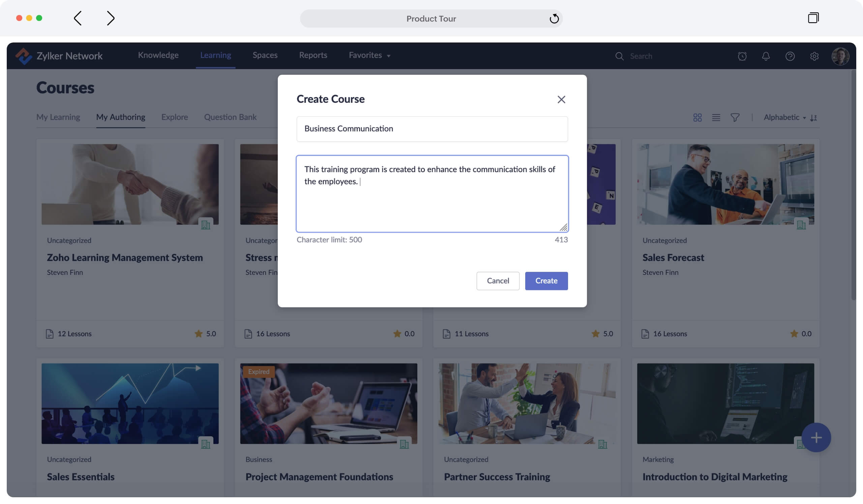The image size is (863, 504).
Task: Switch to the Question Bank tab
Action: pyautogui.click(x=230, y=117)
